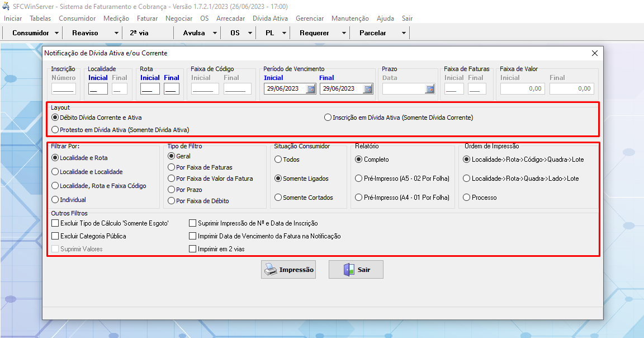Screen dimensions: 644x338
Task: Open the Prazo date calendar picker
Action: 430,88
